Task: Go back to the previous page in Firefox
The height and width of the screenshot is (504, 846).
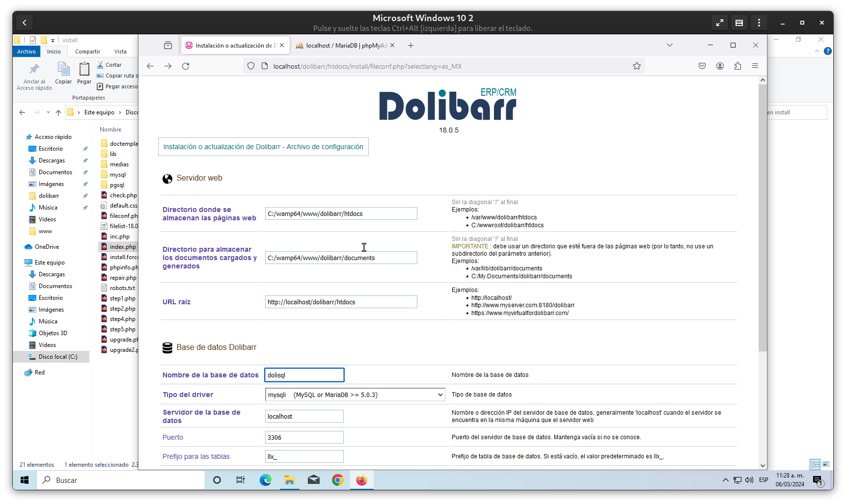Action: [150, 66]
